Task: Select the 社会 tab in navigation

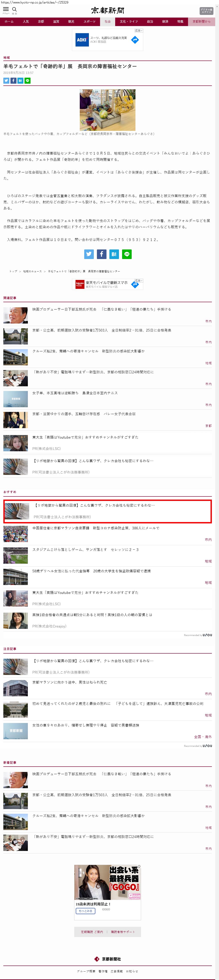Action: click(x=107, y=22)
